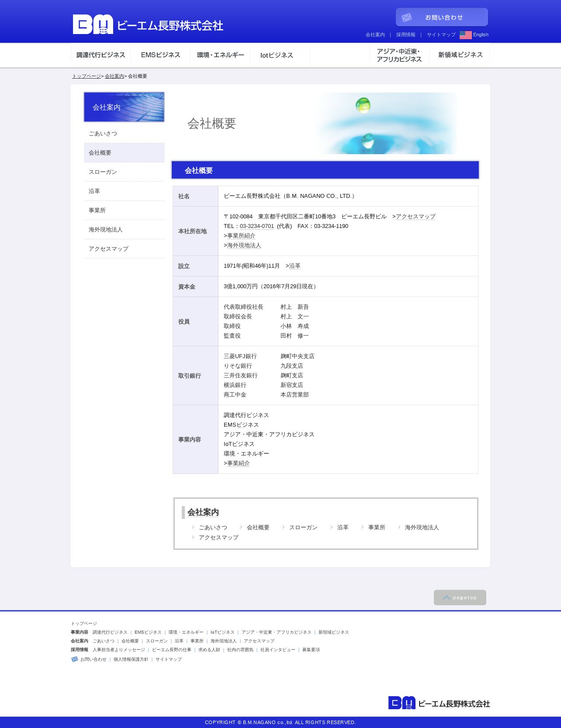Click footer link 個人情報保護方針
This screenshot has width=561, height=728.
coord(131,659)
